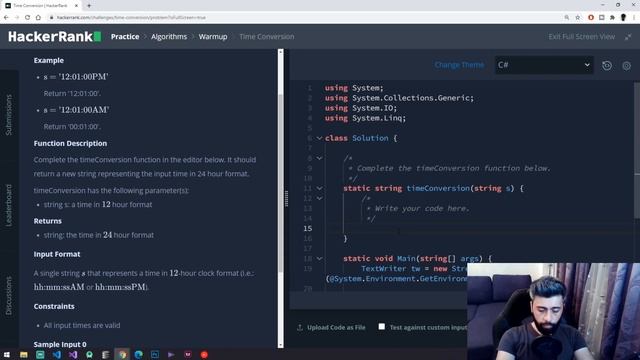
Task: Go forward in the browser
Action: coord(17,18)
